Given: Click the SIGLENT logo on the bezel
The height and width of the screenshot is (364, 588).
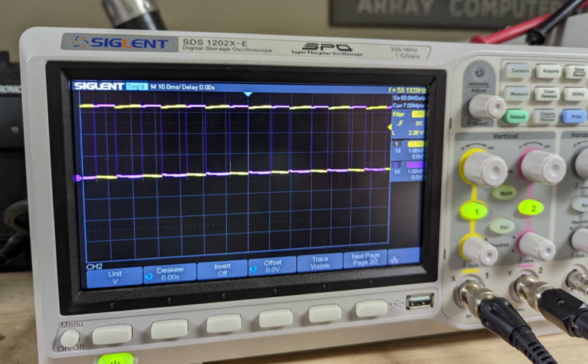Looking at the screenshot, I should pyautogui.click(x=120, y=42).
